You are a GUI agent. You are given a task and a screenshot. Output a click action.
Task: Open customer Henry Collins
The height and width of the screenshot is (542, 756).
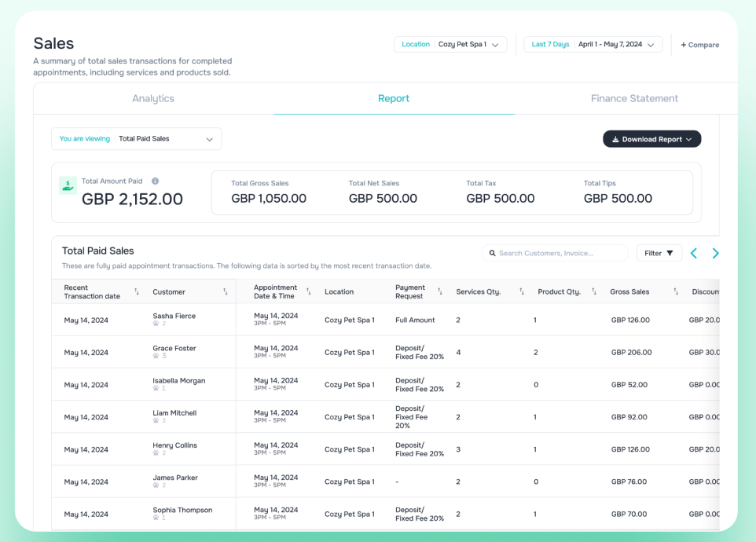click(174, 445)
